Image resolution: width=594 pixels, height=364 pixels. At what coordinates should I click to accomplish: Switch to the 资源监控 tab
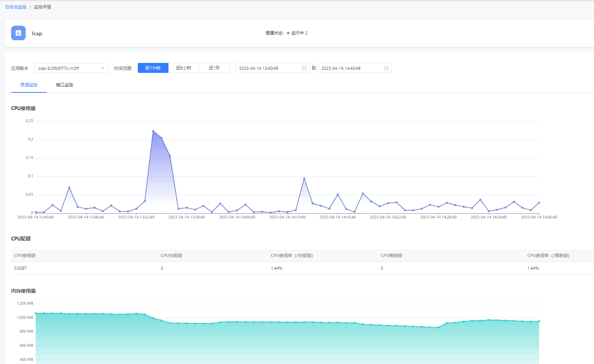[29, 85]
